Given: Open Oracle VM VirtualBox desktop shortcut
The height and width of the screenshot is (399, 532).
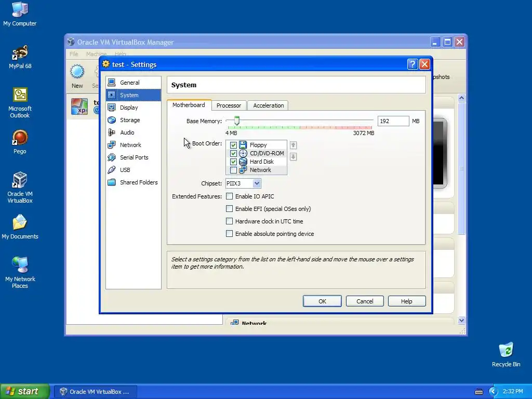Looking at the screenshot, I should 20,180.
